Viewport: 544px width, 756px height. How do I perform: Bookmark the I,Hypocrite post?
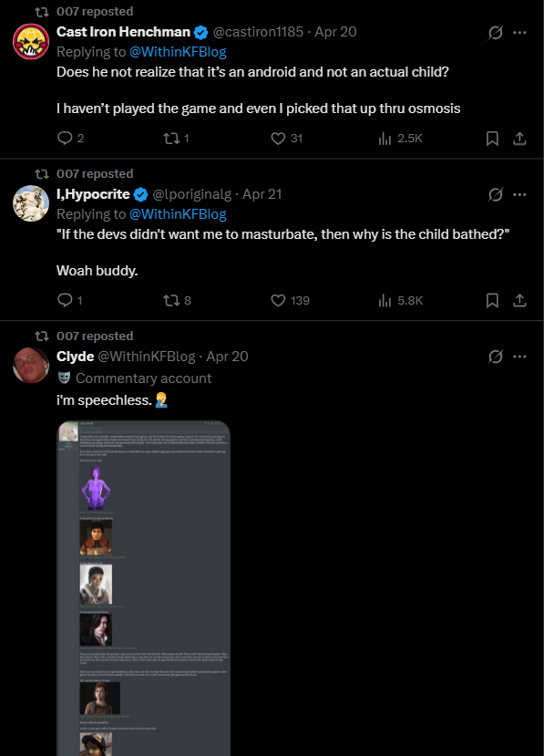click(x=492, y=300)
